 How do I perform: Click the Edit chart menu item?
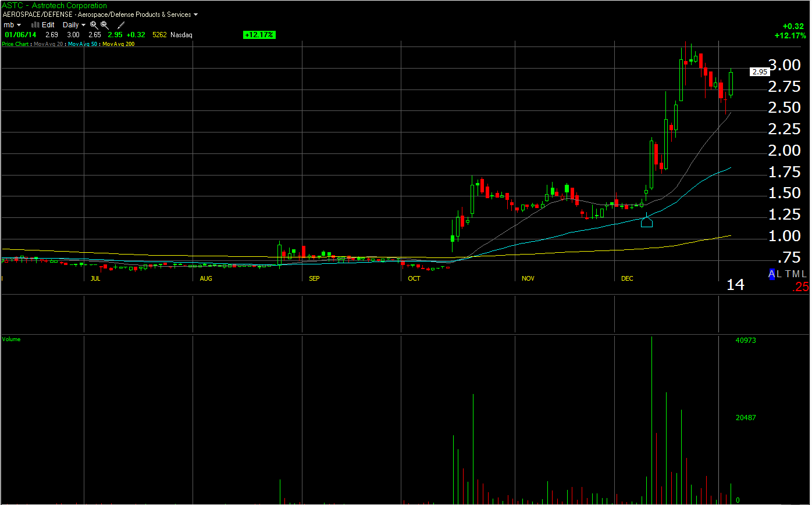click(48, 25)
